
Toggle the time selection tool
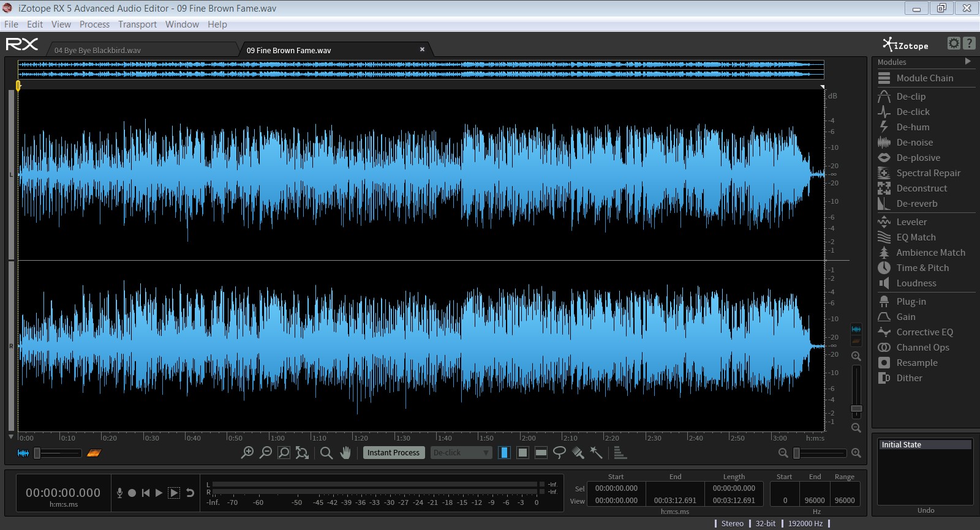coord(504,453)
